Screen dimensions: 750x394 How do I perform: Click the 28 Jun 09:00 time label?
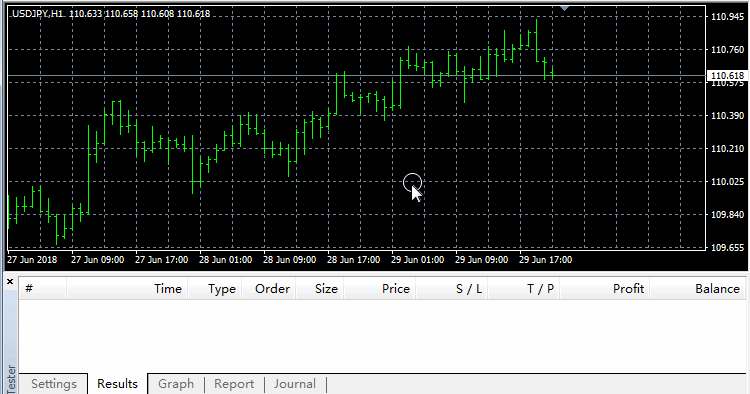289,260
